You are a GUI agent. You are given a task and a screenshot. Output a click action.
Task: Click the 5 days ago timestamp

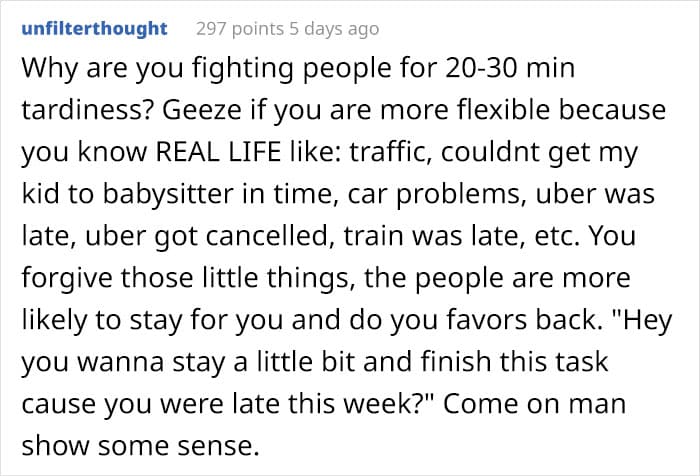[x=334, y=29]
